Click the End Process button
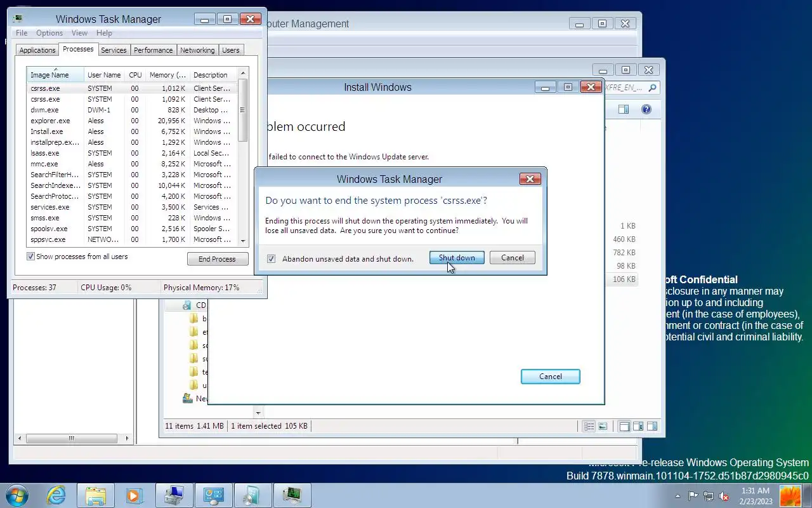 [x=217, y=259]
